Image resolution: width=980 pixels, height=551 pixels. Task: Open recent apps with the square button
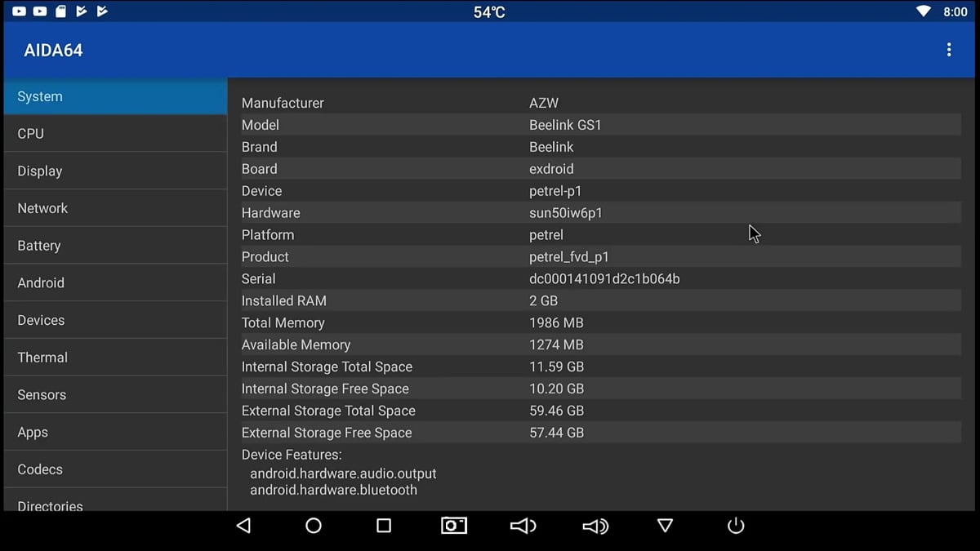[x=384, y=526]
